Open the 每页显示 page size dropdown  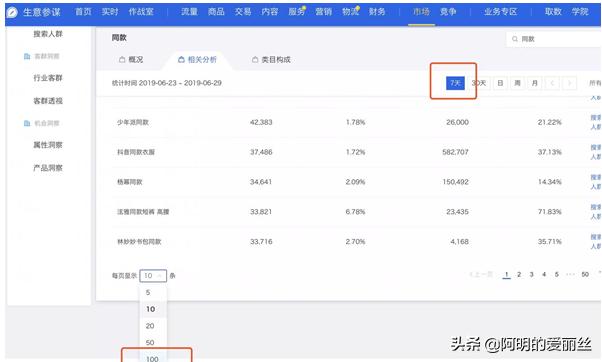(x=153, y=276)
